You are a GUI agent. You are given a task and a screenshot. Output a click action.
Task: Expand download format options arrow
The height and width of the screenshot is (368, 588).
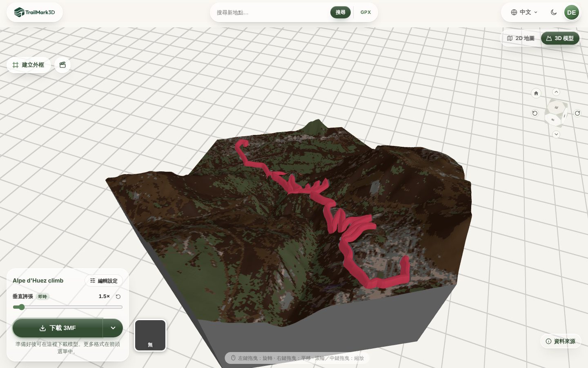(113, 328)
